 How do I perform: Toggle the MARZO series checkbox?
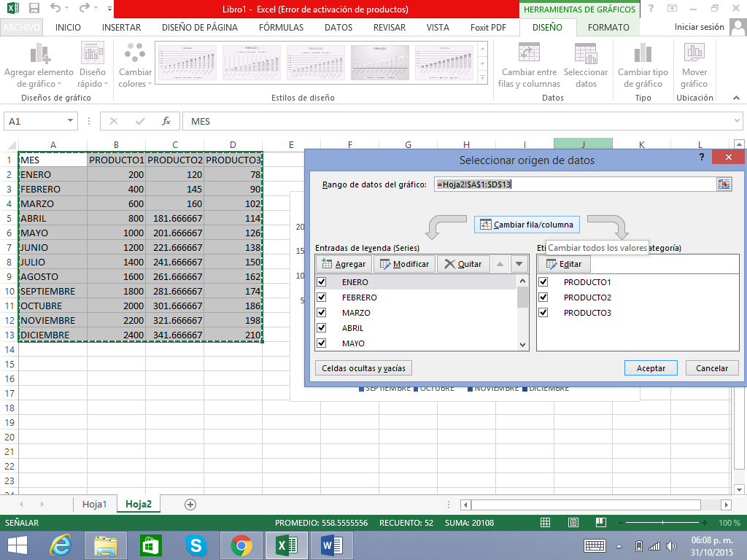pos(322,313)
